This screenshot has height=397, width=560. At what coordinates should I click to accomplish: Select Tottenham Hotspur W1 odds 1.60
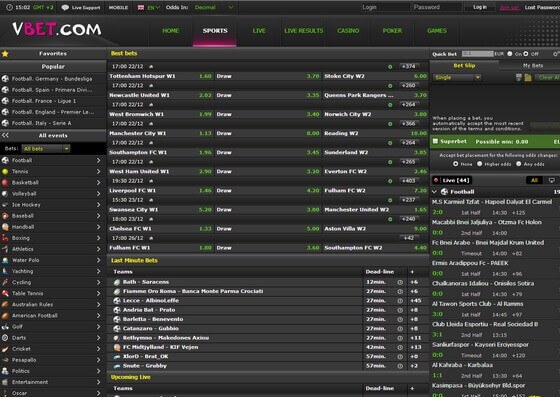coord(205,76)
